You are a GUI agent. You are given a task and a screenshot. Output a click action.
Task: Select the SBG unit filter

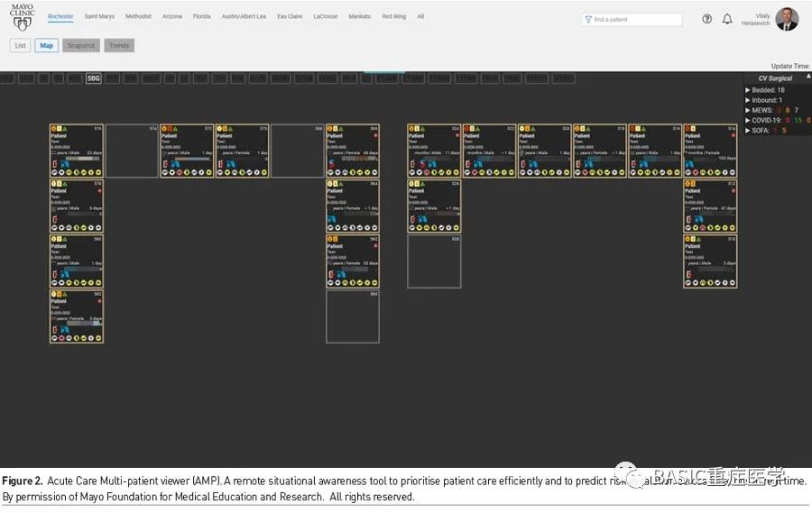[94, 78]
